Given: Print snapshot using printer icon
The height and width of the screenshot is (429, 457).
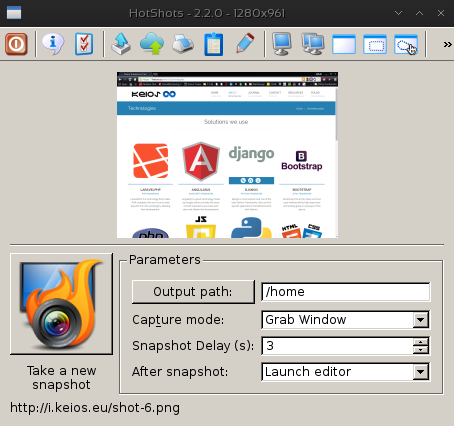Looking at the screenshot, I should click(x=183, y=44).
